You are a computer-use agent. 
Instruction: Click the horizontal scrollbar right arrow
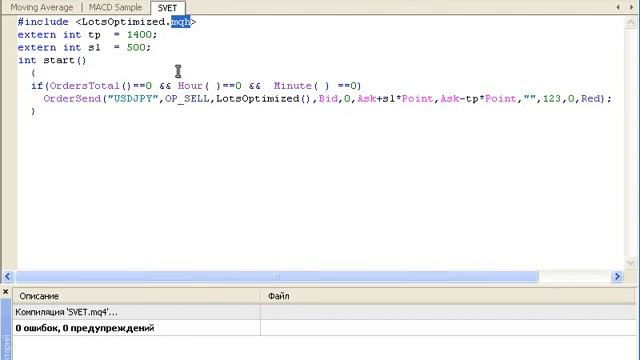coord(618,277)
